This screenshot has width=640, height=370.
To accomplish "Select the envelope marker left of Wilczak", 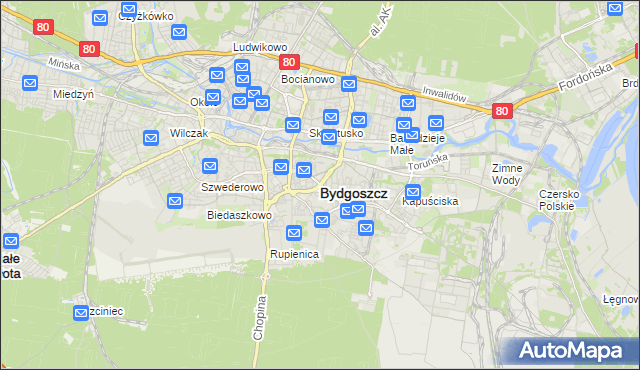I will 151,138.
